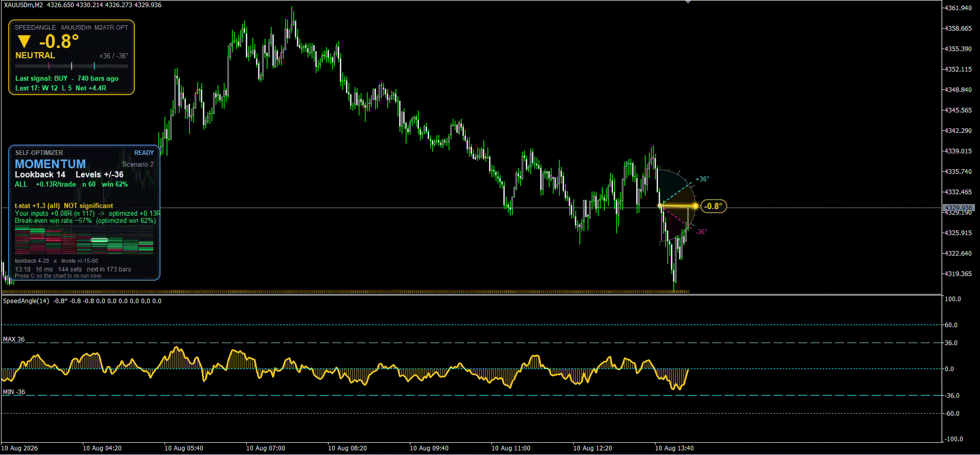Viewport: 980px width, 455px height.
Task: Click the +36° upper threshold label on the gauge
Action: pyautogui.click(x=703, y=179)
